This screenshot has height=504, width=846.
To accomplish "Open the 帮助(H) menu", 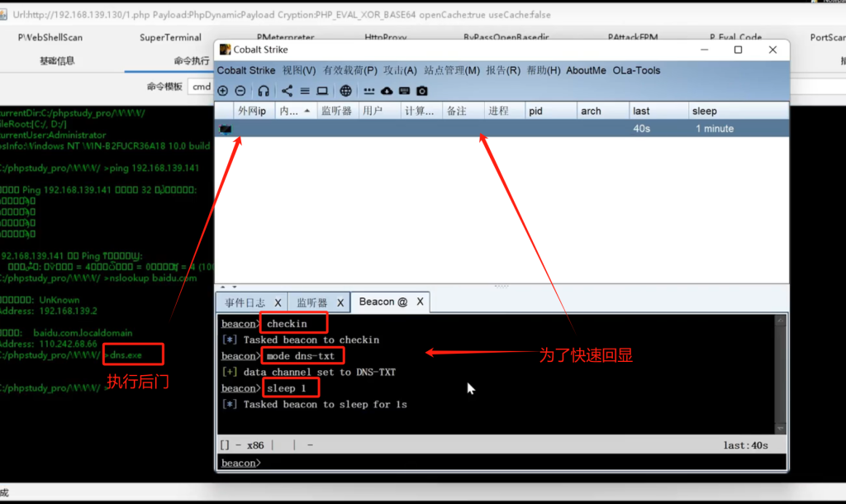I will click(x=544, y=70).
